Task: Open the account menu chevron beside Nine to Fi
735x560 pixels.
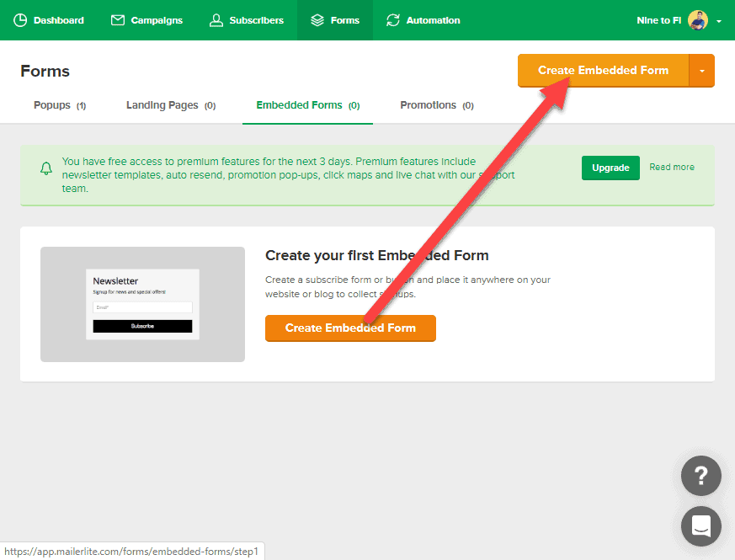Action: pos(719,19)
